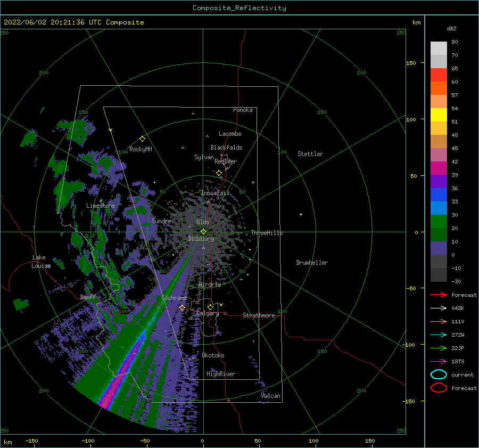Image resolution: width=479 pixels, height=448 pixels.
Task: Click the cyan current ellipse legend icon
Action: 439,374
